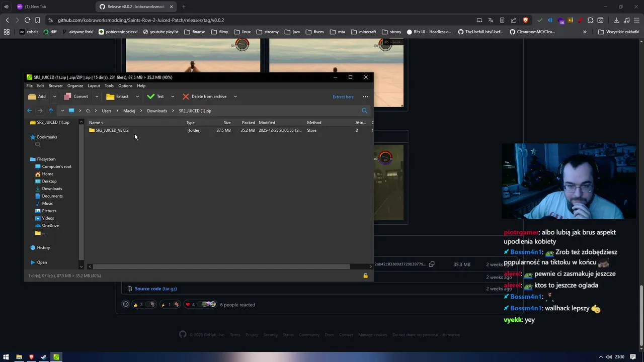Click the Open item in the sidebar
Screen dimensions: 644x362
[x=38, y=262]
